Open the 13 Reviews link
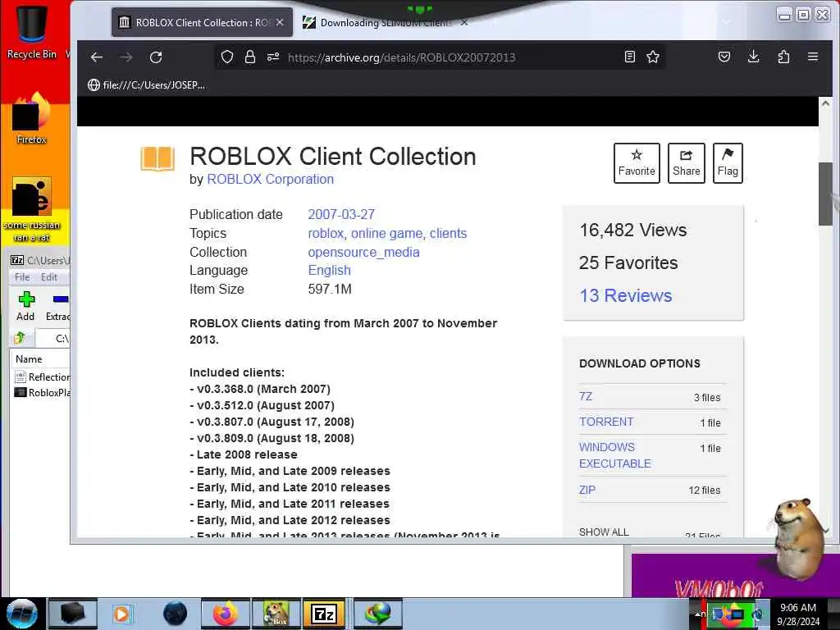This screenshot has height=630, width=840. [626, 295]
